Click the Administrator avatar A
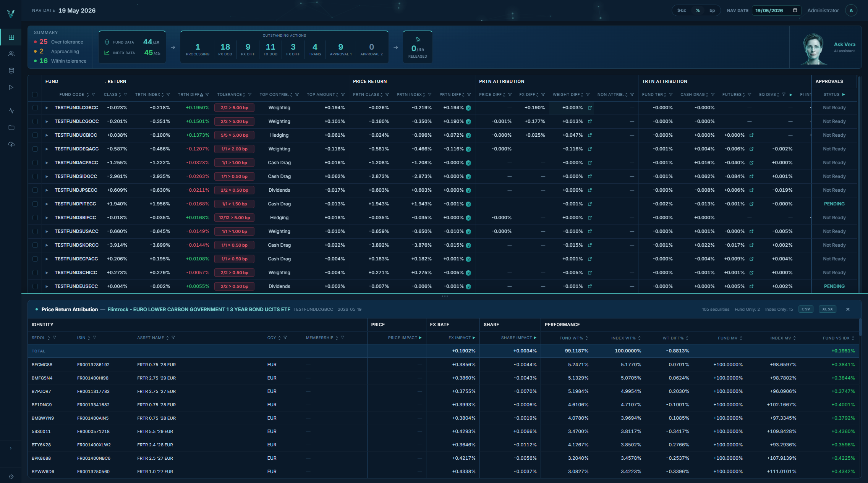Screen dimensions: 868x483 pos(851,10)
